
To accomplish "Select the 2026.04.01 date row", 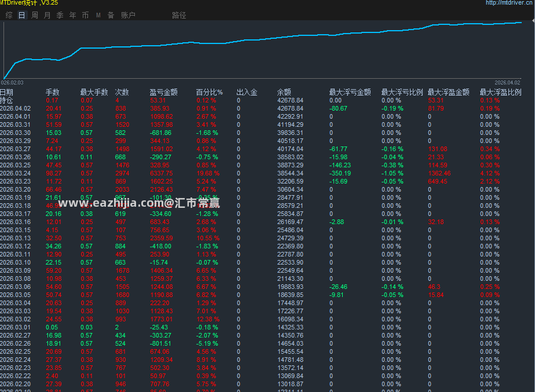I will click(x=16, y=117).
